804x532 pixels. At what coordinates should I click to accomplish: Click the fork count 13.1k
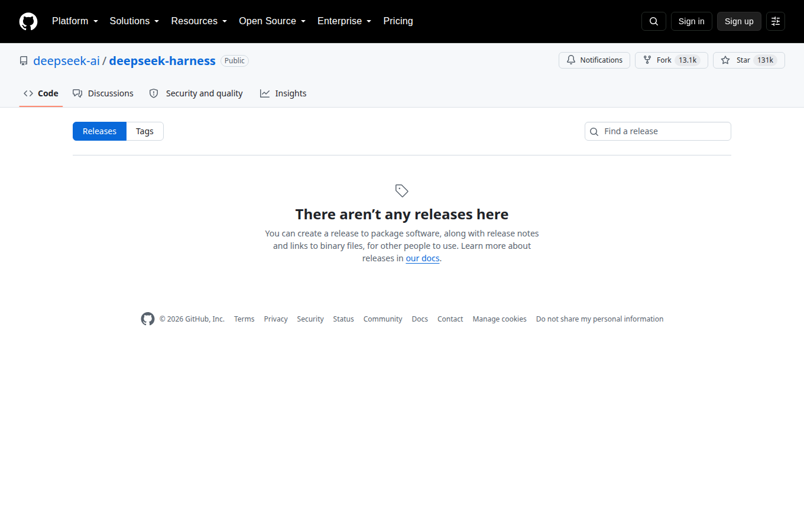point(688,60)
